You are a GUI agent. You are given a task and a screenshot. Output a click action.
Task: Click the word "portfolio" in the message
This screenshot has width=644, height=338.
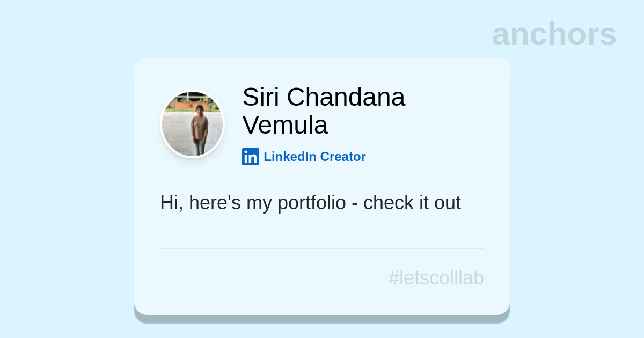[x=311, y=203]
